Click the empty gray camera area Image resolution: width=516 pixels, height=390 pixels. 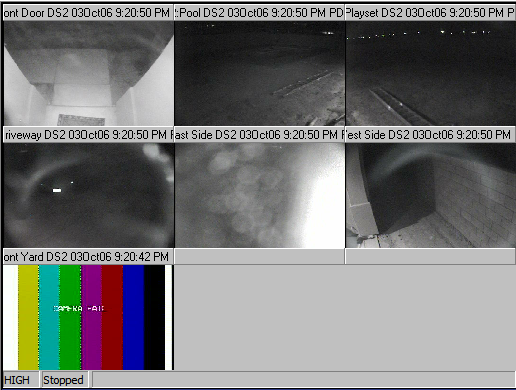pyautogui.click(x=345, y=317)
